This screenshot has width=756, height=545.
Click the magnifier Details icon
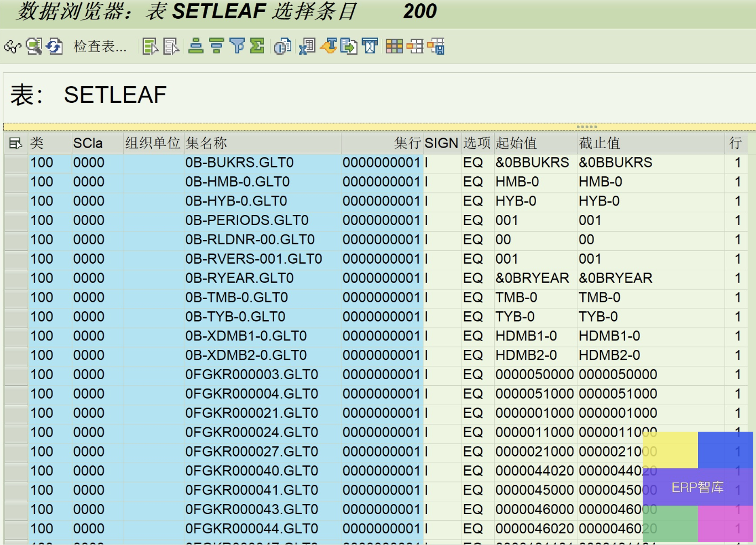(x=34, y=46)
